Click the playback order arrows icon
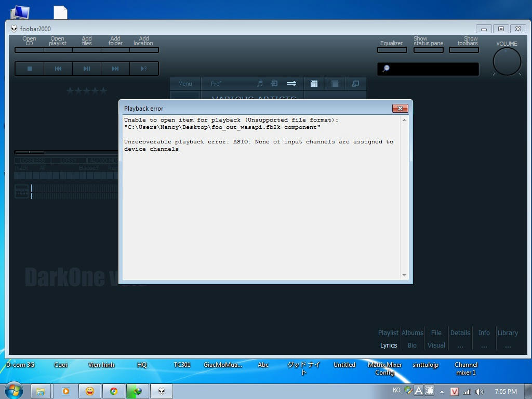 click(291, 84)
